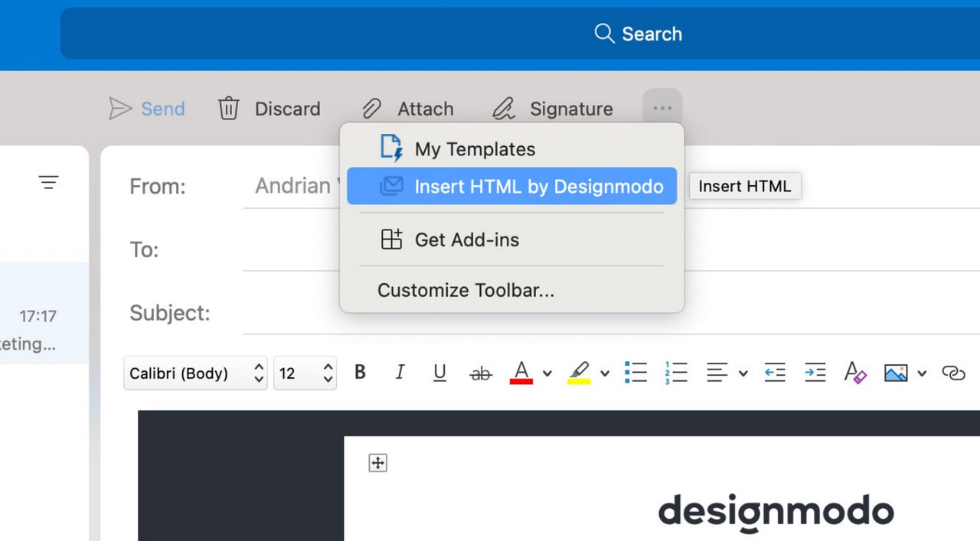Expand the insert picture dropdown arrow

point(922,373)
